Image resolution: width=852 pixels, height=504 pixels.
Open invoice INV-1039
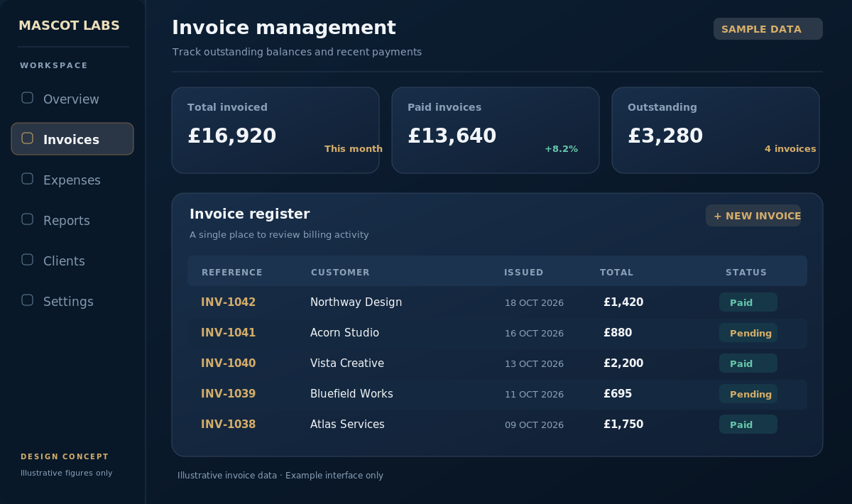tap(228, 394)
